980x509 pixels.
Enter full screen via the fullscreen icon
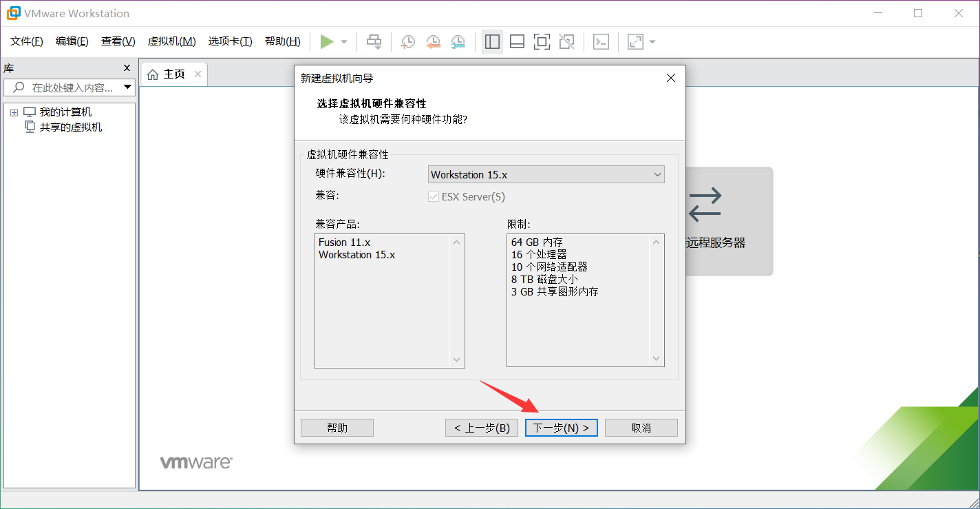pos(542,41)
